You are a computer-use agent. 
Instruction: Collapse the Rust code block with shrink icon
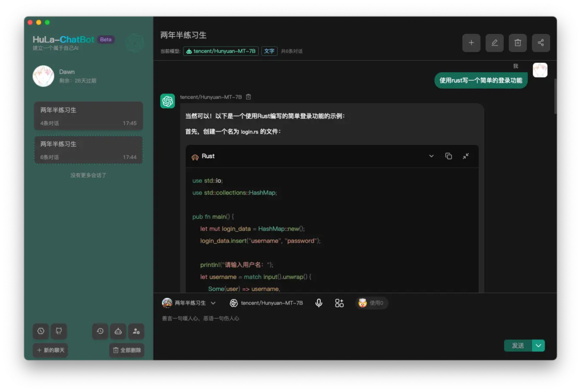pyautogui.click(x=465, y=156)
